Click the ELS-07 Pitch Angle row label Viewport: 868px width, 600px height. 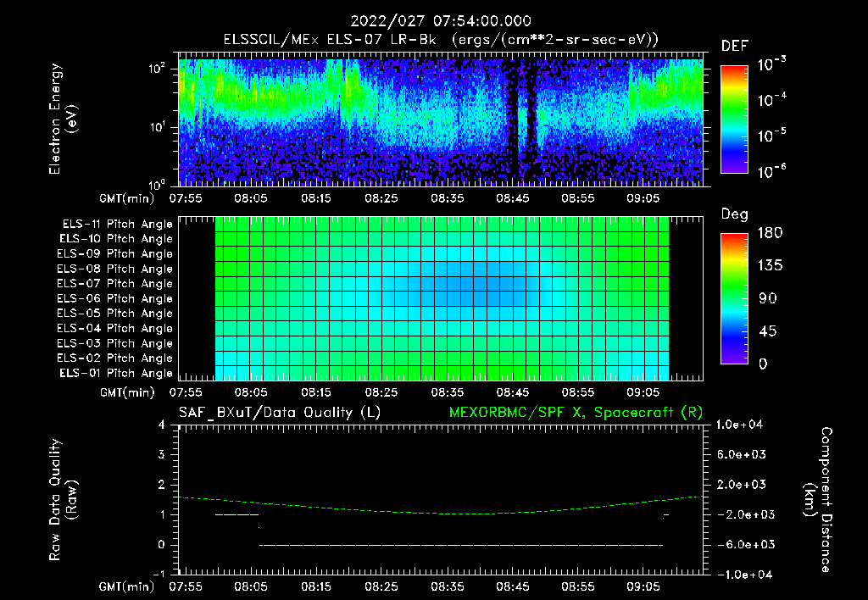click(114, 284)
